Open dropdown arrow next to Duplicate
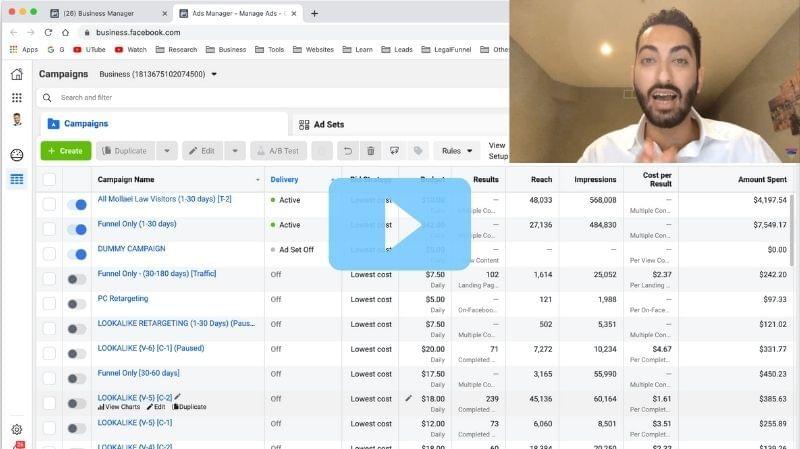The height and width of the screenshot is (449, 800). [166, 151]
